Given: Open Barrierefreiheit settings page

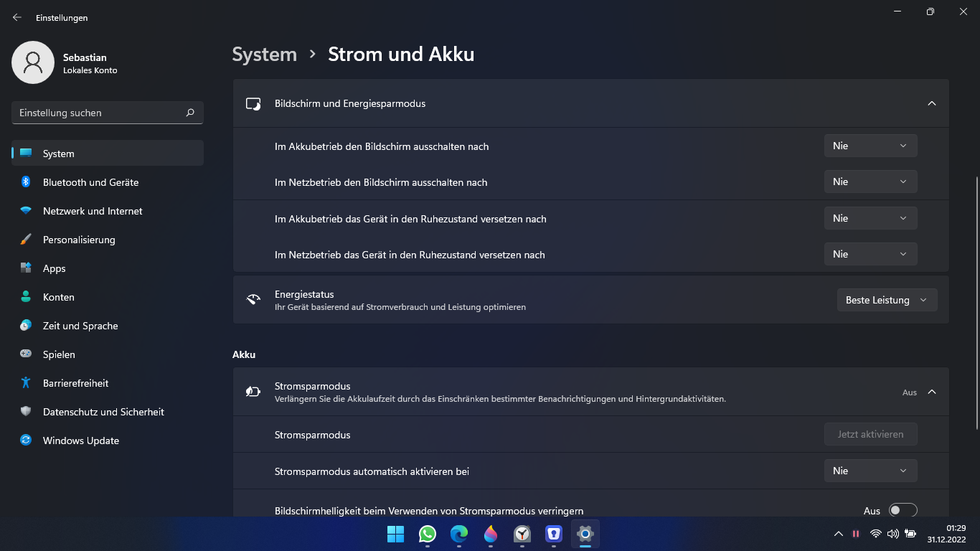Looking at the screenshot, I should point(108,383).
